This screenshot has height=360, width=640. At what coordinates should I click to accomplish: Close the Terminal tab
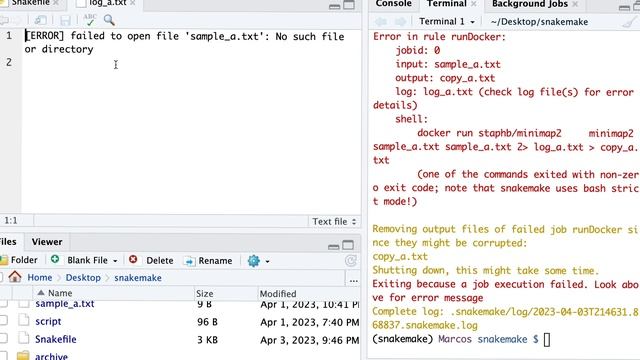tap(473, 4)
